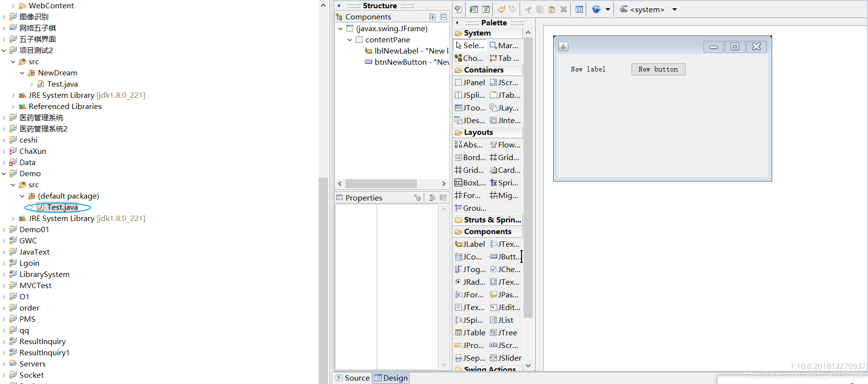Click the Delete X icon in toolbar
This screenshot has width=868, height=384.
tap(563, 9)
